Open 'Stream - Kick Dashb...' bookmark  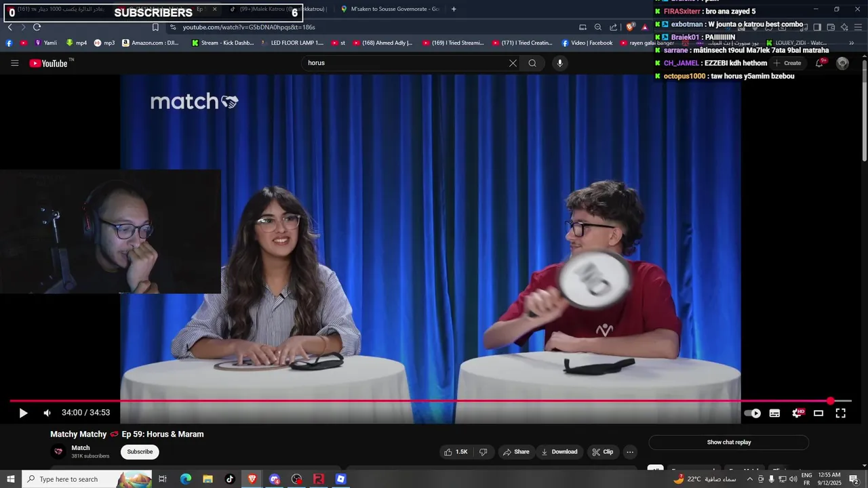223,43
